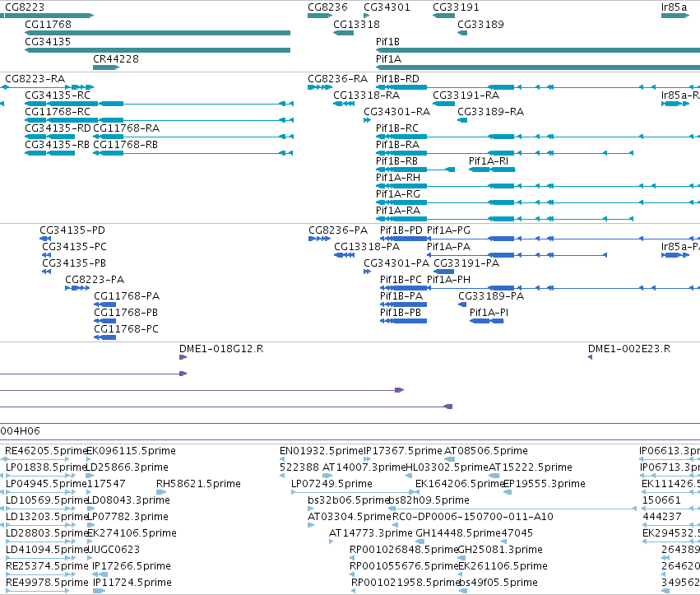The height and width of the screenshot is (595, 700).
Task: Click transcript Pif1B-RC label
Action: click(x=396, y=128)
